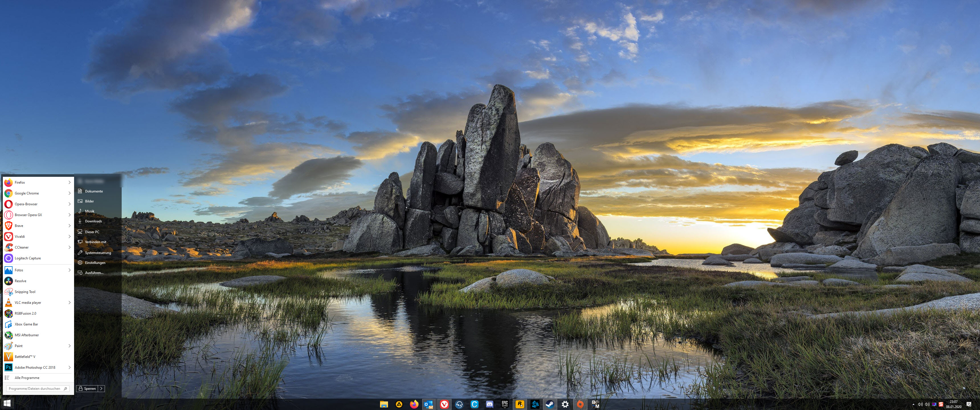This screenshot has width=980, height=410.
Task: Click the Vivaldi taskbar icon
Action: tap(444, 404)
